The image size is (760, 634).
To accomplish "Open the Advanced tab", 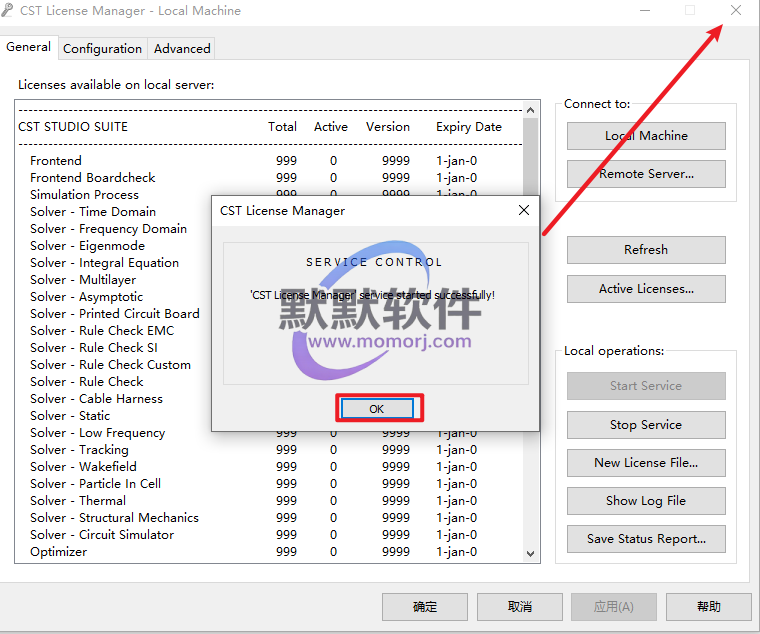I will click(x=182, y=48).
